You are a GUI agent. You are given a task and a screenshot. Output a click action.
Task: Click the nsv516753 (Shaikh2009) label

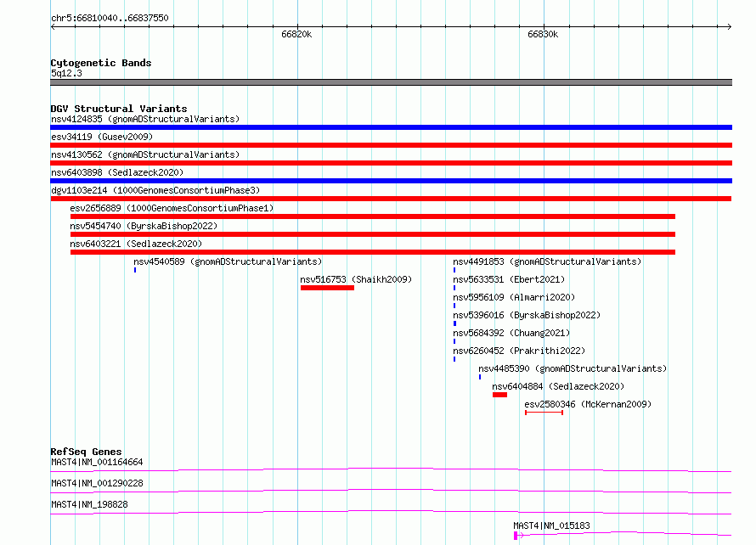point(356,279)
